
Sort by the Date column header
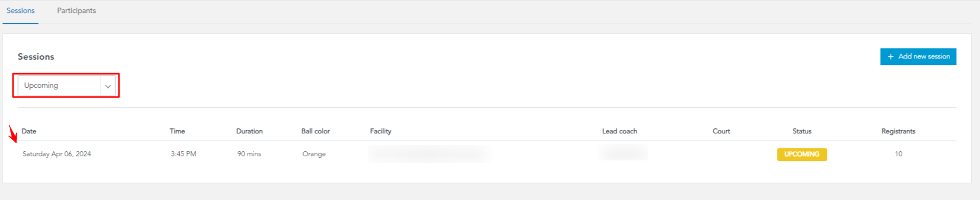point(29,131)
